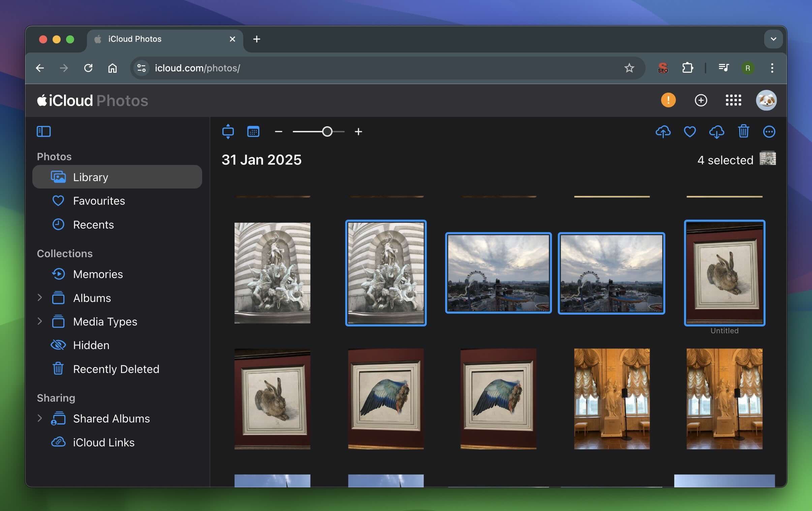Open Chrome three-dot menu
This screenshot has height=511, width=812.
772,68
